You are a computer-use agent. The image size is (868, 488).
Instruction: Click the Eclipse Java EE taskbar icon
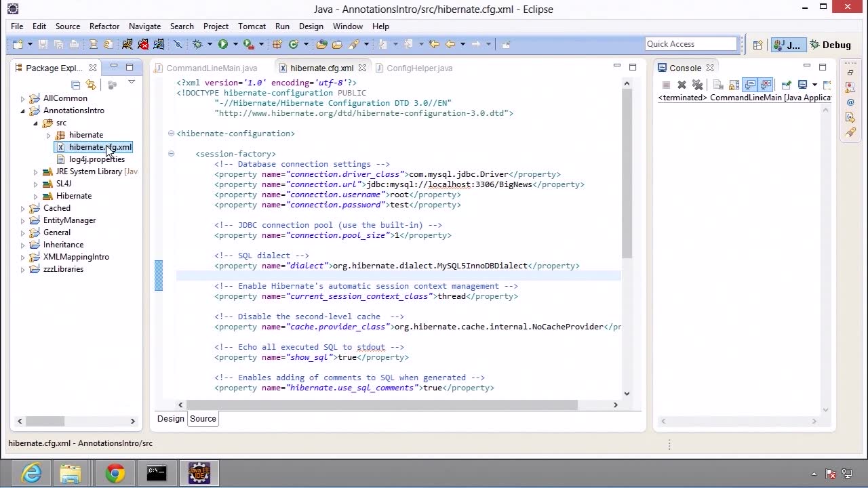point(199,473)
